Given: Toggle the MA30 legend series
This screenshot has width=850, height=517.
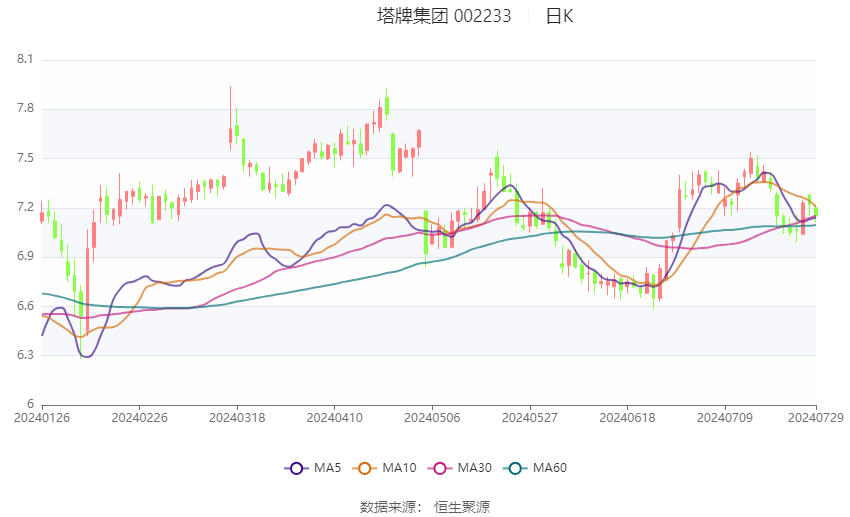Looking at the screenshot, I should pos(460,468).
